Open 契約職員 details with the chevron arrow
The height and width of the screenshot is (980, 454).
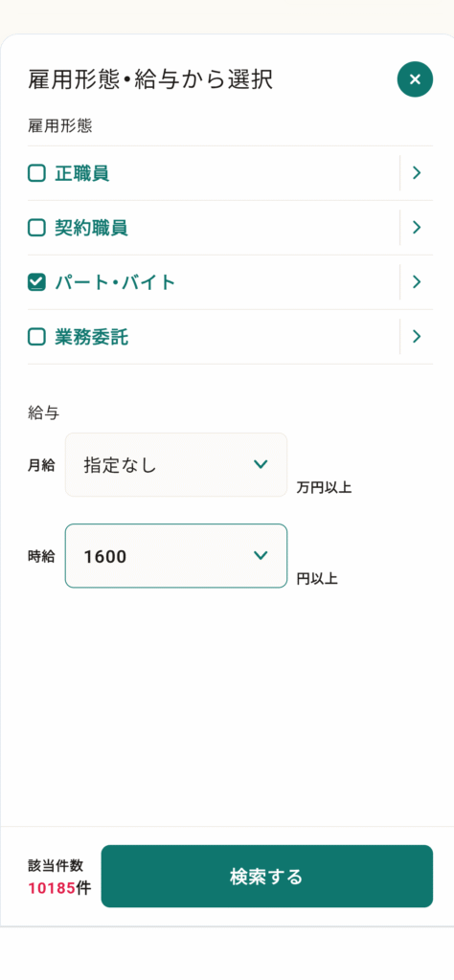point(417,228)
